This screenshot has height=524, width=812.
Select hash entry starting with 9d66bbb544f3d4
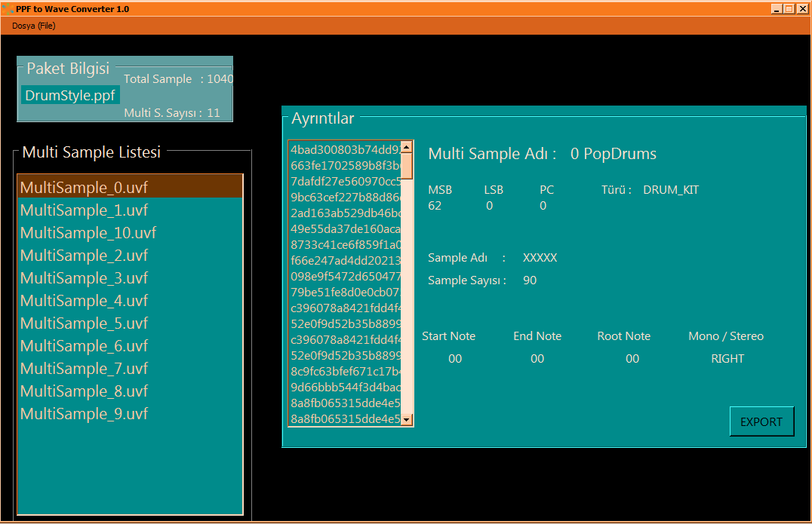345,387
